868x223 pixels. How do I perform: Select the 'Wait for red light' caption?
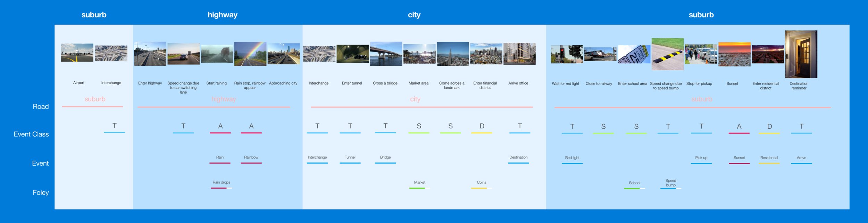[566, 83]
